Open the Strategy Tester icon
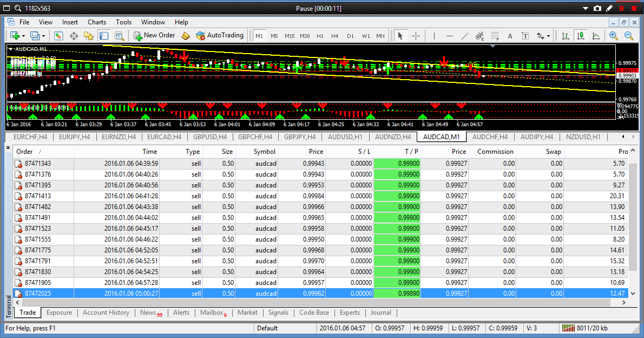 (119, 36)
